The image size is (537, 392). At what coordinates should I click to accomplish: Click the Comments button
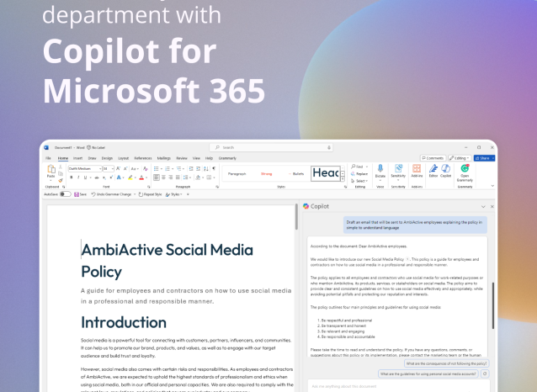(433, 157)
